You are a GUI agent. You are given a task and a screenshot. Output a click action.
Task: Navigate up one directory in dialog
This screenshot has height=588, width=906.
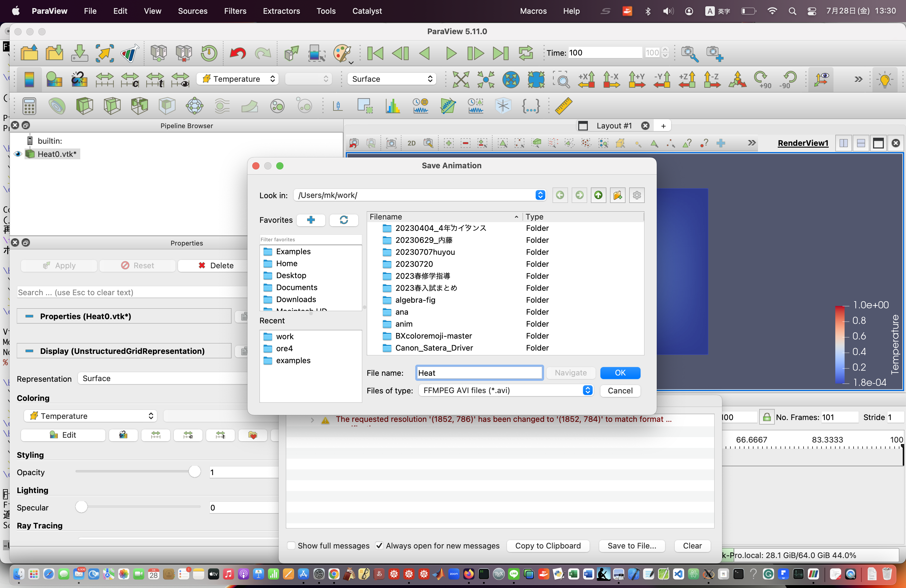598,195
